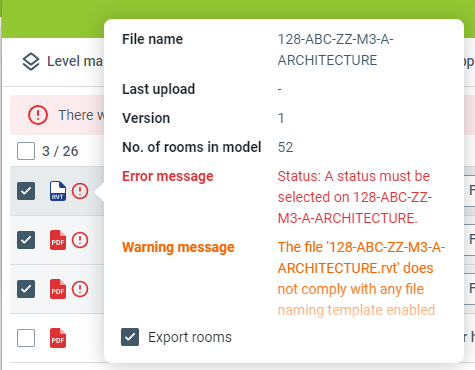Click the error icon beside the second PDF

(x=80, y=289)
